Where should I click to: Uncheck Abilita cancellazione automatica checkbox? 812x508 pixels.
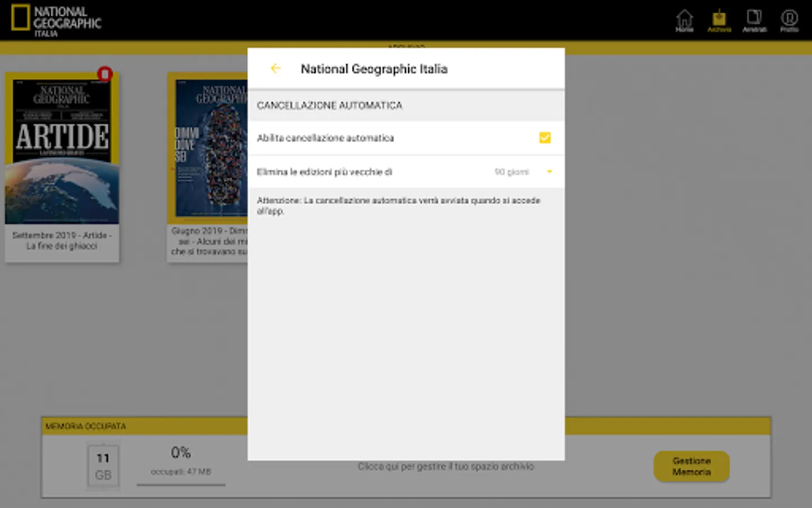pos(545,138)
